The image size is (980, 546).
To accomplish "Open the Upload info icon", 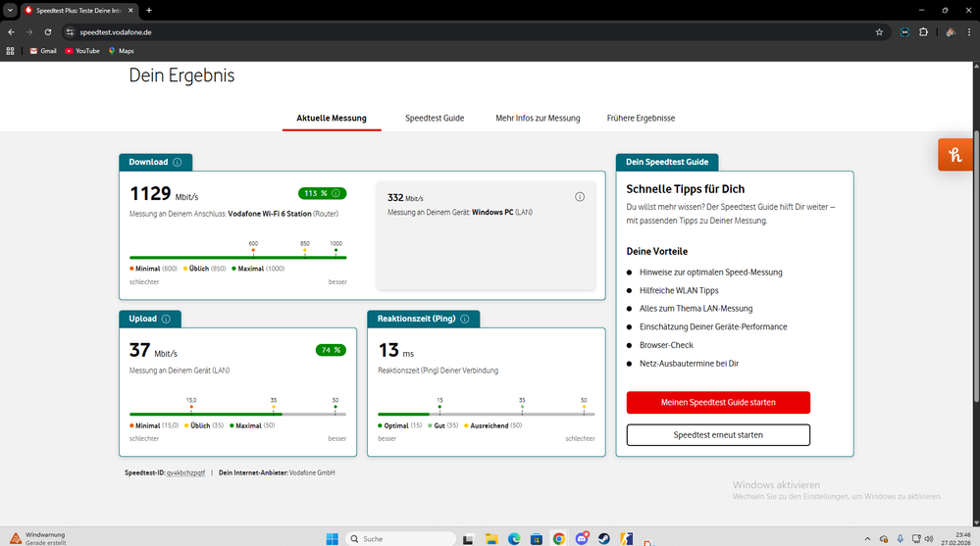I will point(166,320).
